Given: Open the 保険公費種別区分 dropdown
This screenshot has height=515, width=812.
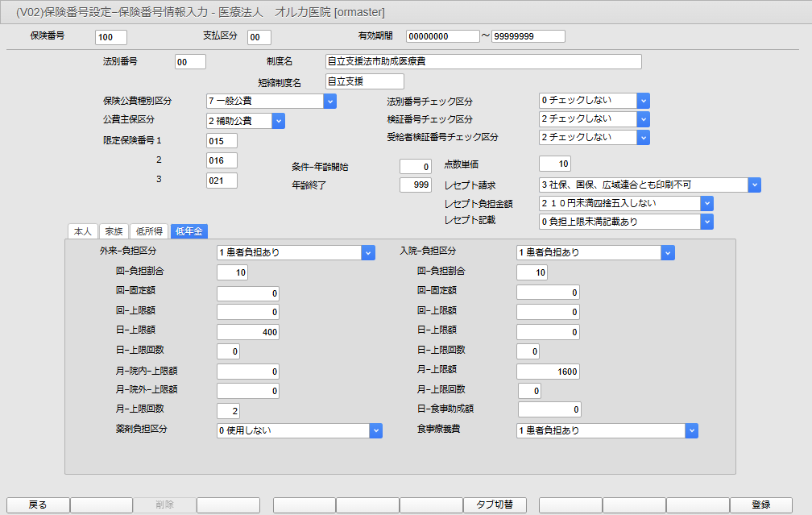Looking at the screenshot, I should pyautogui.click(x=329, y=101).
